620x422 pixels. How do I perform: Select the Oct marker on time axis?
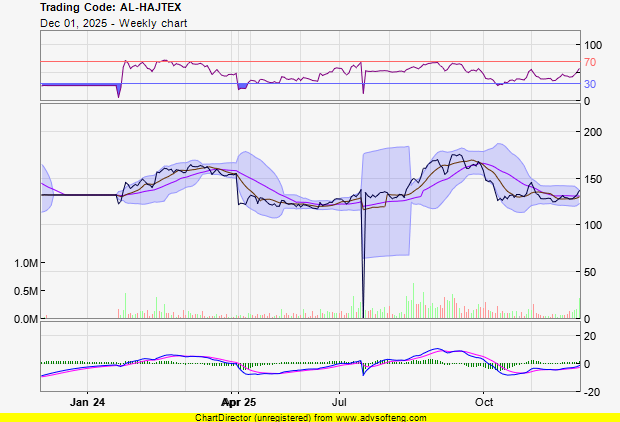coord(484,402)
